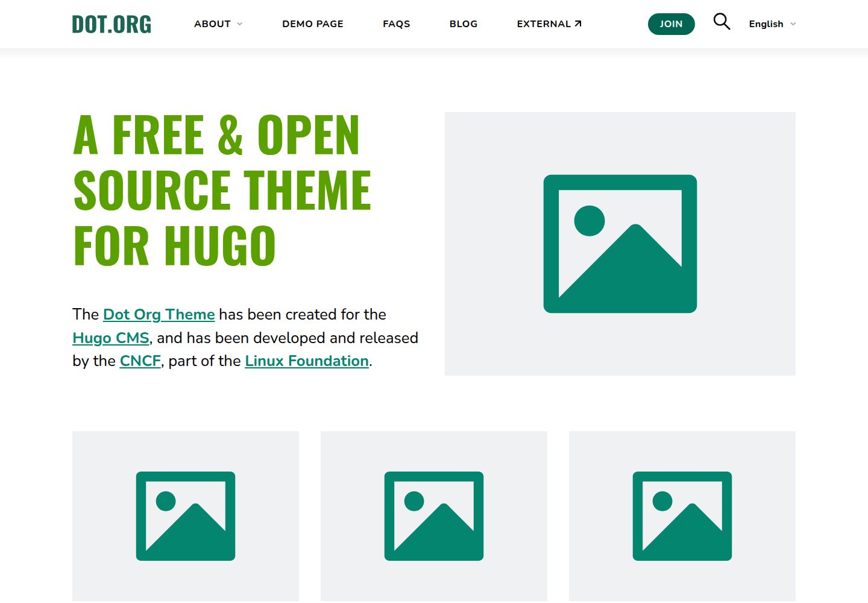Open the External link menu item
Screen dimensions: 868x603
(549, 24)
